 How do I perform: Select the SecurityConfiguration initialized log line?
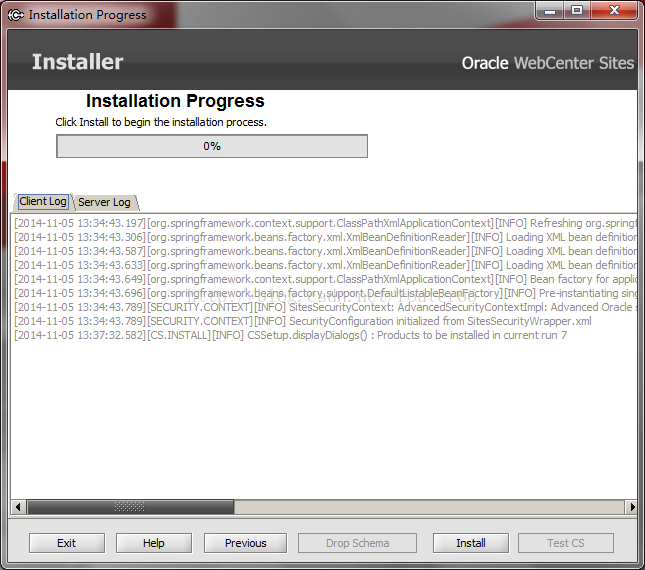point(303,321)
